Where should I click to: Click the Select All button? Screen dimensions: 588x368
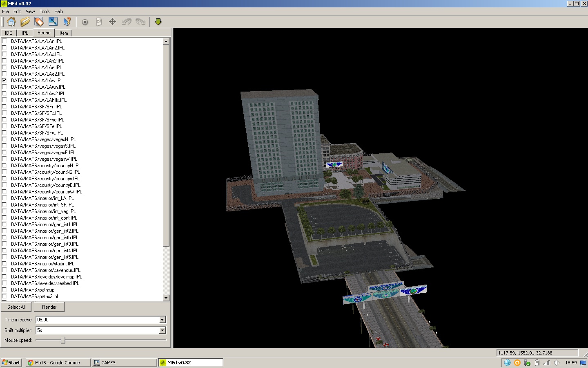pos(16,307)
